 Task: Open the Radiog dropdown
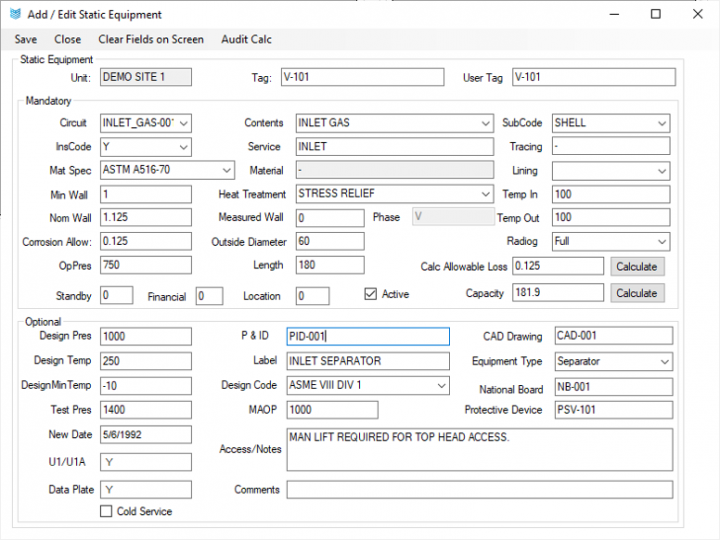click(x=662, y=242)
